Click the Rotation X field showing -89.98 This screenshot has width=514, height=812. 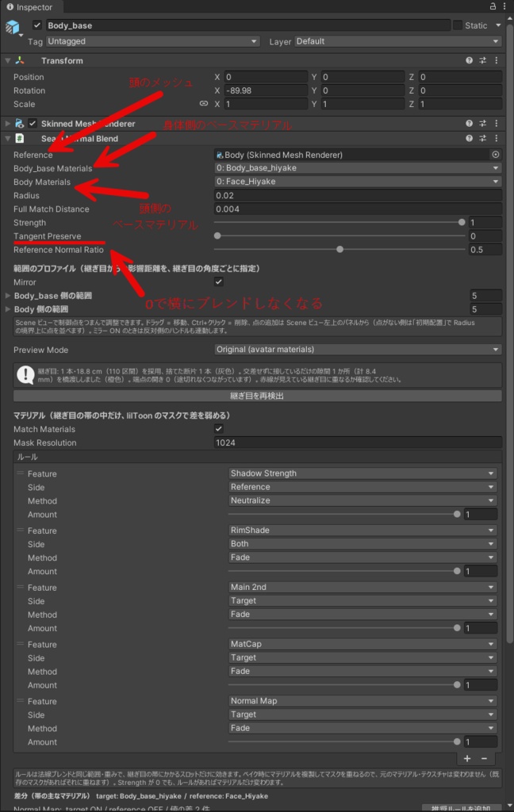[266, 90]
